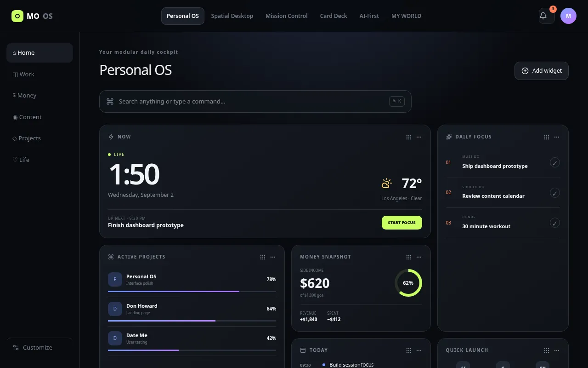The image size is (588, 368).
Task: Go to Work in the sidebar
Action: coord(40,75)
